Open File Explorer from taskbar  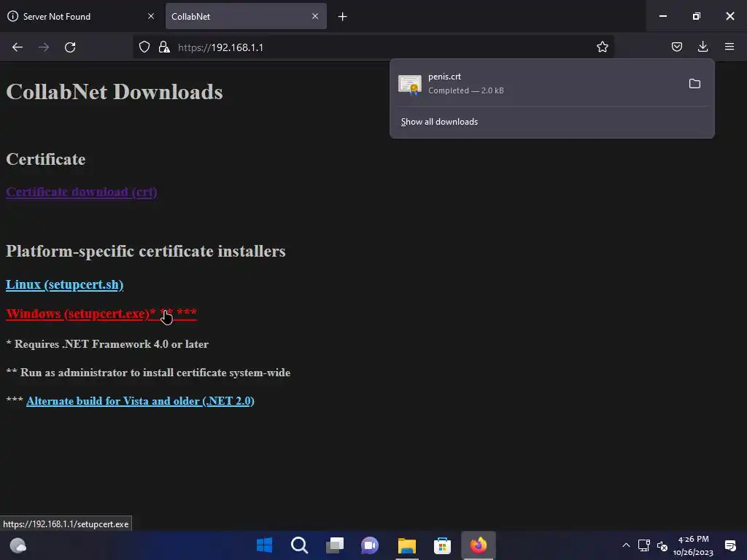[x=407, y=545]
